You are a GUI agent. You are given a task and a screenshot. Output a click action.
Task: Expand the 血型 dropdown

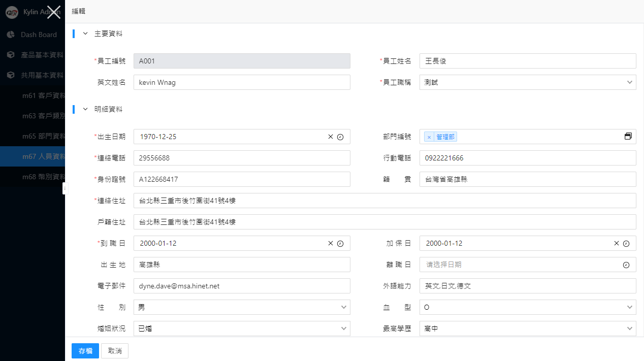point(528,307)
